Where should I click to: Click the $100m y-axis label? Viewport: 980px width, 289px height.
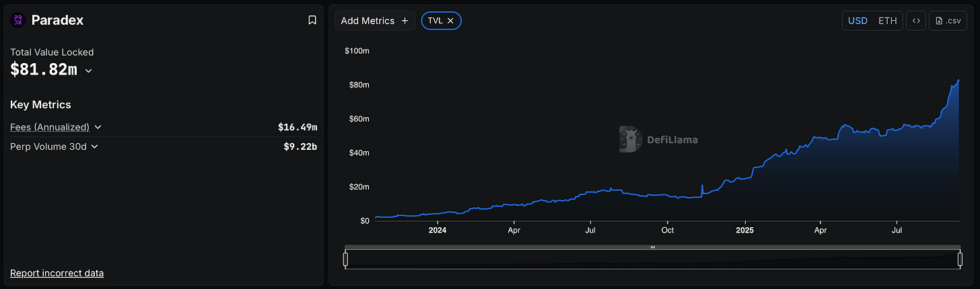pyautogui.click(x=357, y=51)
